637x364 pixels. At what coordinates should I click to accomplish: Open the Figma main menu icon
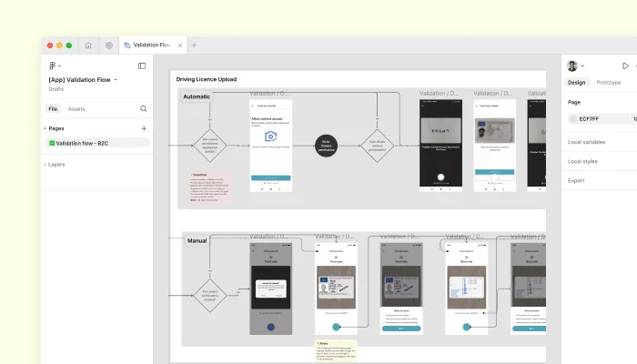[x=53, y=66]
